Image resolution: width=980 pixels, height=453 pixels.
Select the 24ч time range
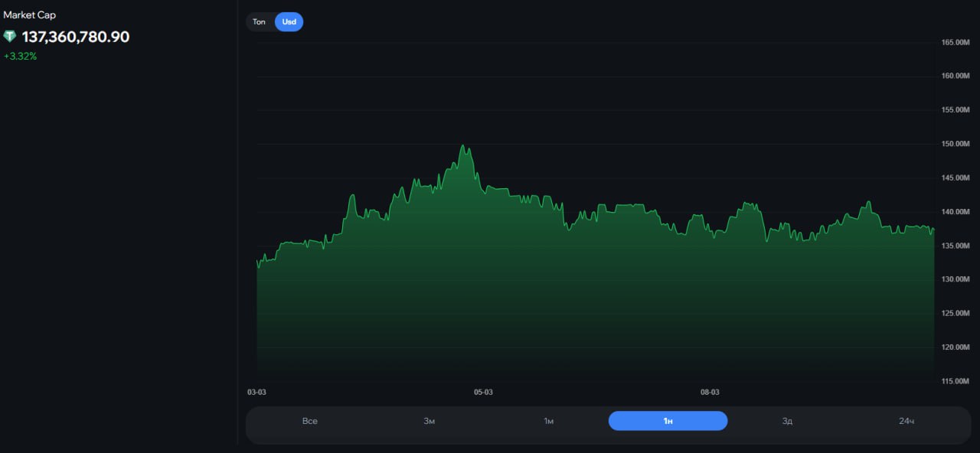pyautogui.click(x=906, y=422)
